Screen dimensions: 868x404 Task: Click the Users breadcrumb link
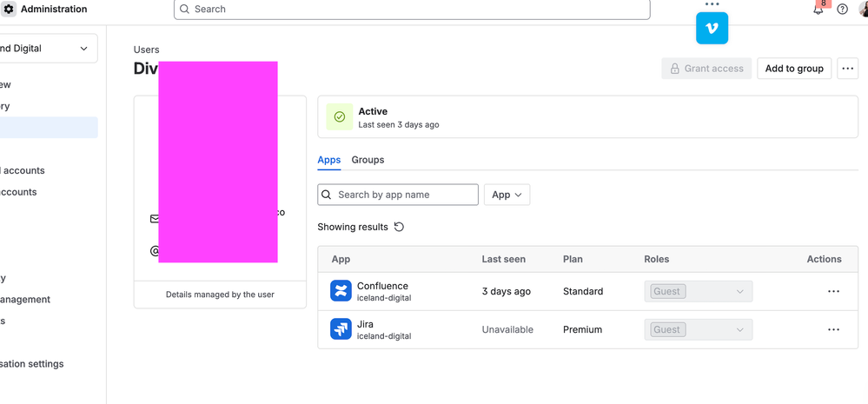click(146, 50)
